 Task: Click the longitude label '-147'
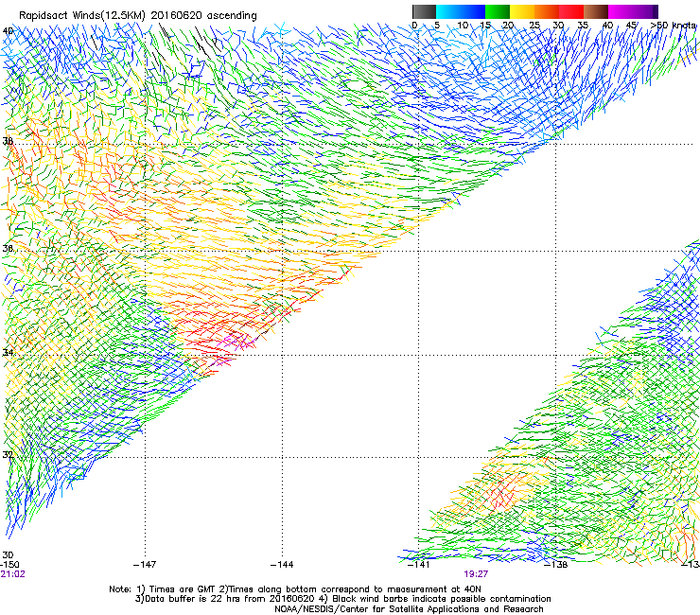pos(145,565)
